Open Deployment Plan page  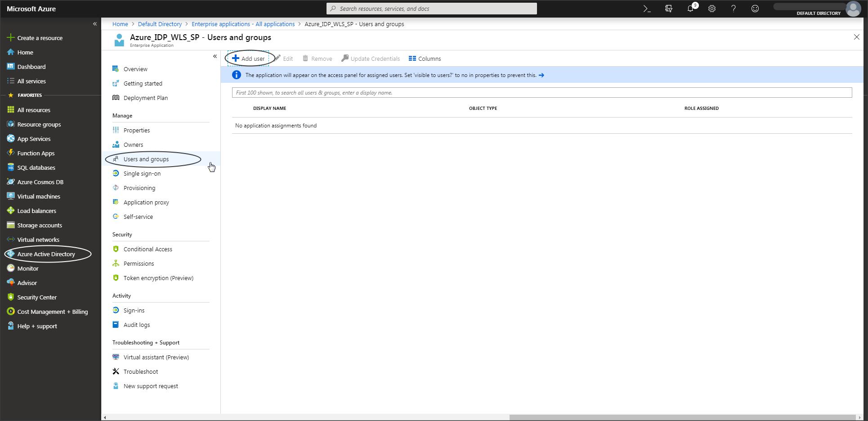coord(146,98)
